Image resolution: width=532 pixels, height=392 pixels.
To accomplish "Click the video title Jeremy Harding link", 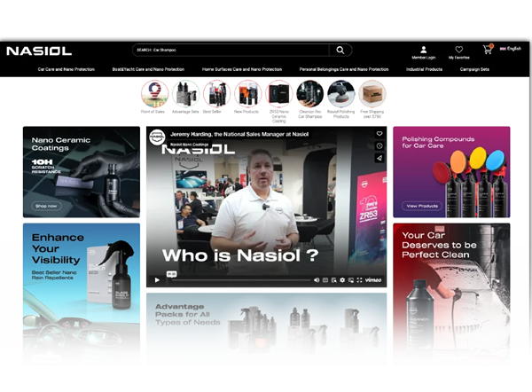I will point(239,134).
